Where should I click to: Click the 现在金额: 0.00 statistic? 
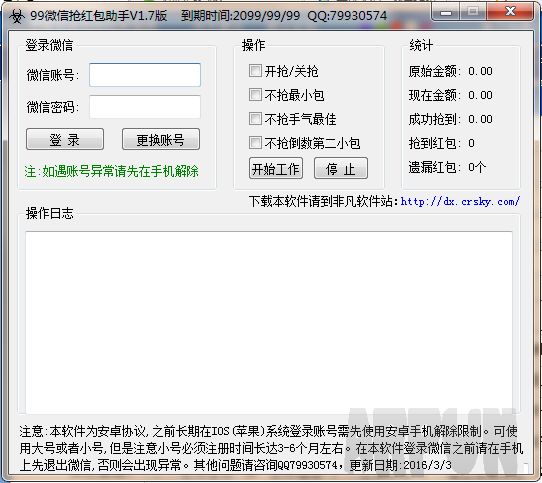[450, 95]
